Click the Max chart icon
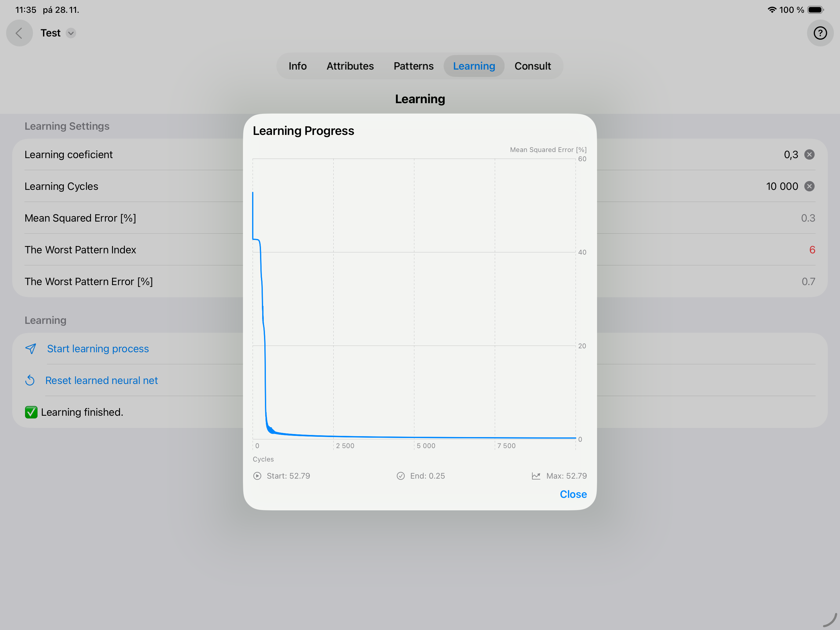840x630 pixels. coord(536,476)
